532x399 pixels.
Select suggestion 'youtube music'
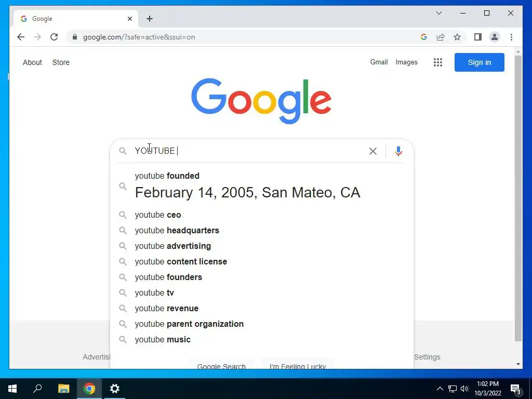261,340
